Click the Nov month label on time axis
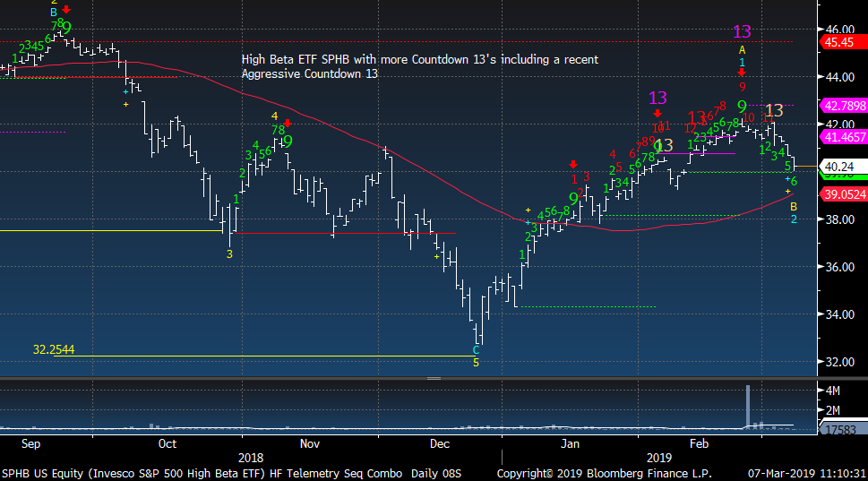This screenshot has height=481, width=868. [309, 443]
